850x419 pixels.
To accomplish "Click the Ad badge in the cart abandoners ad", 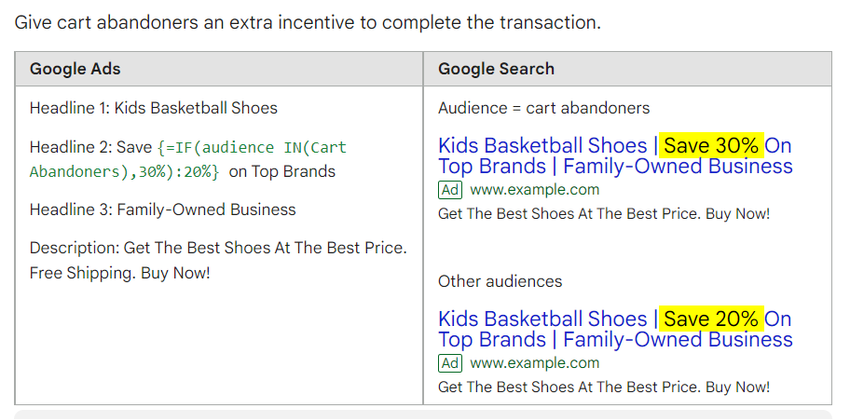I will coord(450,190).
